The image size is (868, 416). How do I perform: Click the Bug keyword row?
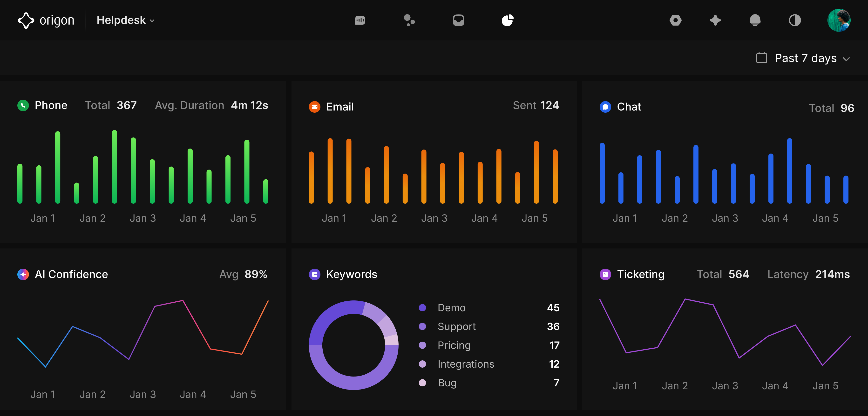pyautogui.click(x=447, y=383)
